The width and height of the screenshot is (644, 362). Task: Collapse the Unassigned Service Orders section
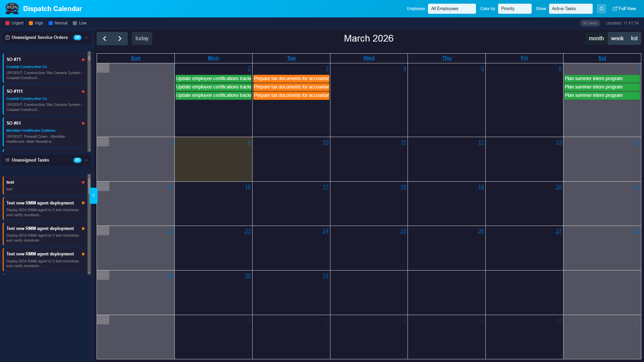86,38
